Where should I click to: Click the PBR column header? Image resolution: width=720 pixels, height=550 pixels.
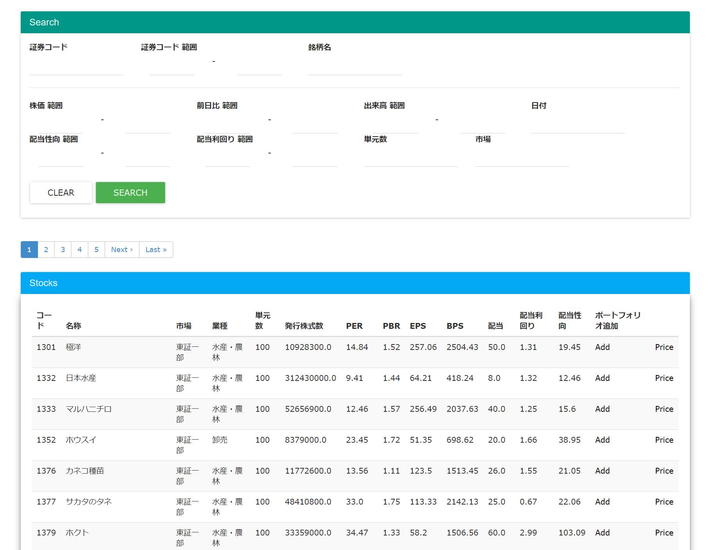391,326
